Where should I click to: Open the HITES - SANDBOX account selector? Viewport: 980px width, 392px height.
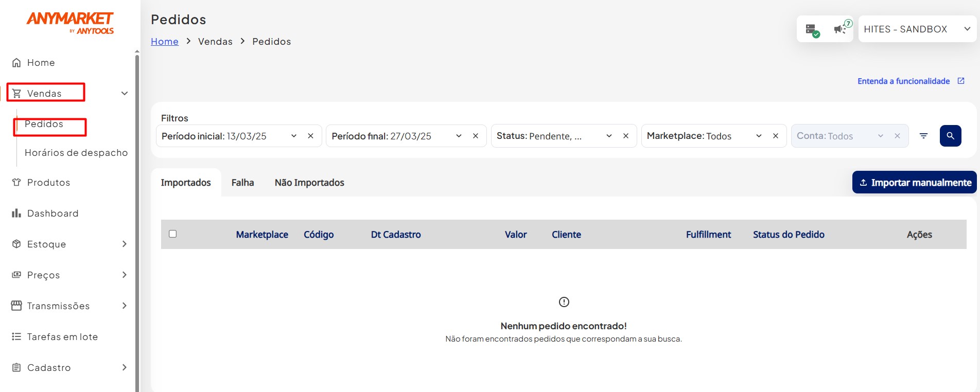click(x=917, y=29)
